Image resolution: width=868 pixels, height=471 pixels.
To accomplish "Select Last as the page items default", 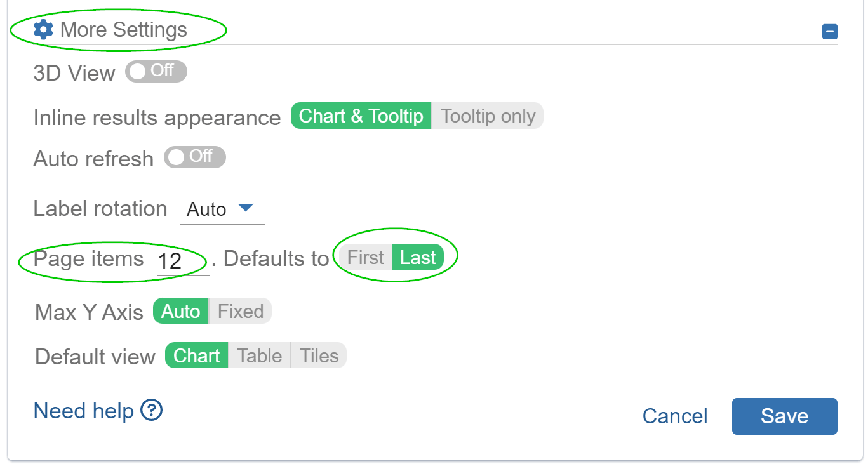I will 418,257.
